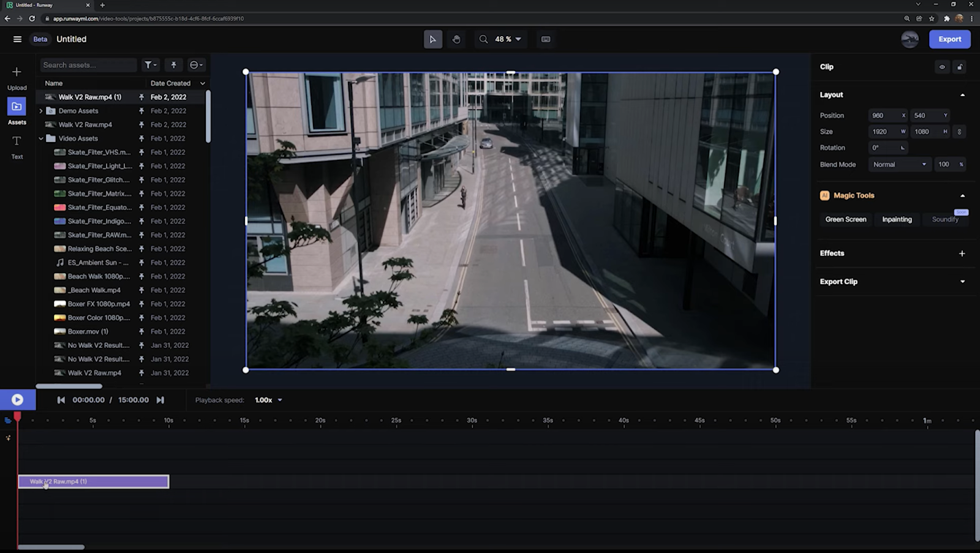
Task: Select the Skate_Filter_Matrix asset
Action: [x=121, y=194]
